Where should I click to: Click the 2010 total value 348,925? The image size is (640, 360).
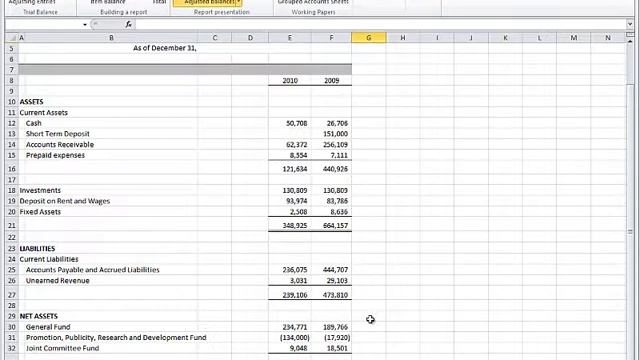[x=295, y=225]
